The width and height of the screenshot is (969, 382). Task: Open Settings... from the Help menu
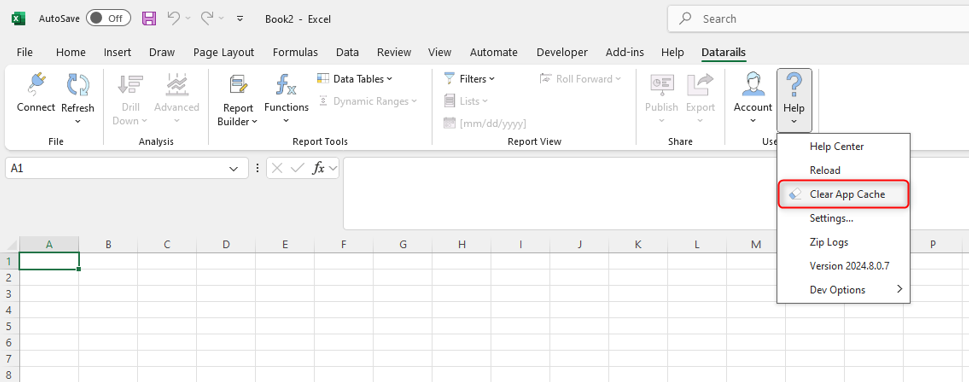click(x=844, y=218)
